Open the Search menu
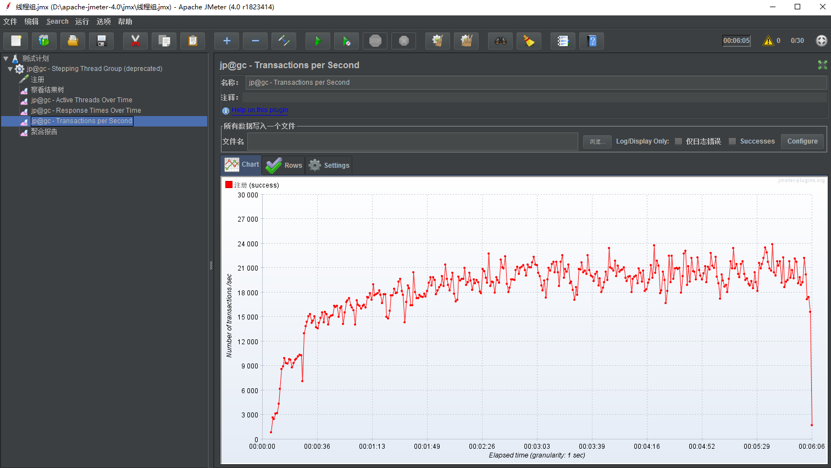831x469 pixels. (57, 22)
